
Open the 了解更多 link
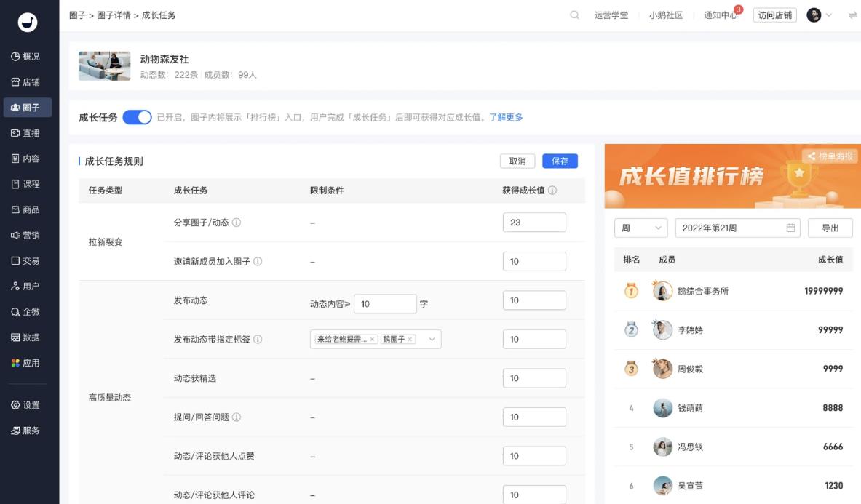tap(506, 117)
